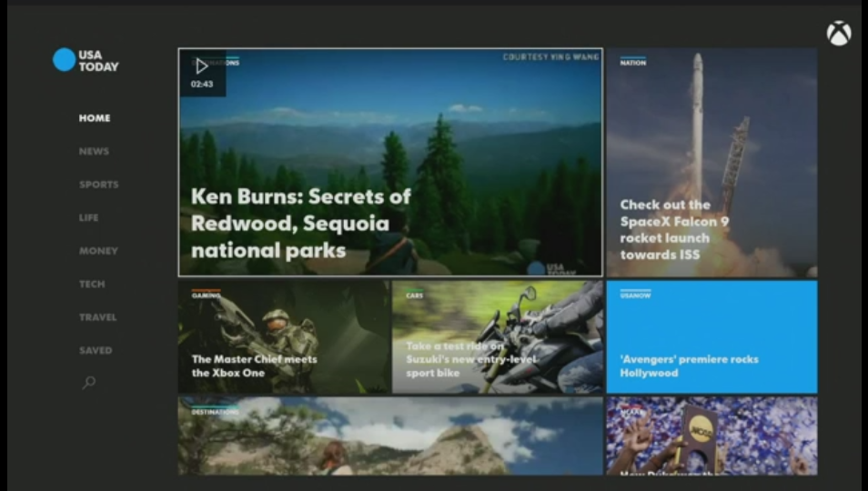Open the Life section
This screenshot has height=491, width=868.
click(x=88, y=218)
